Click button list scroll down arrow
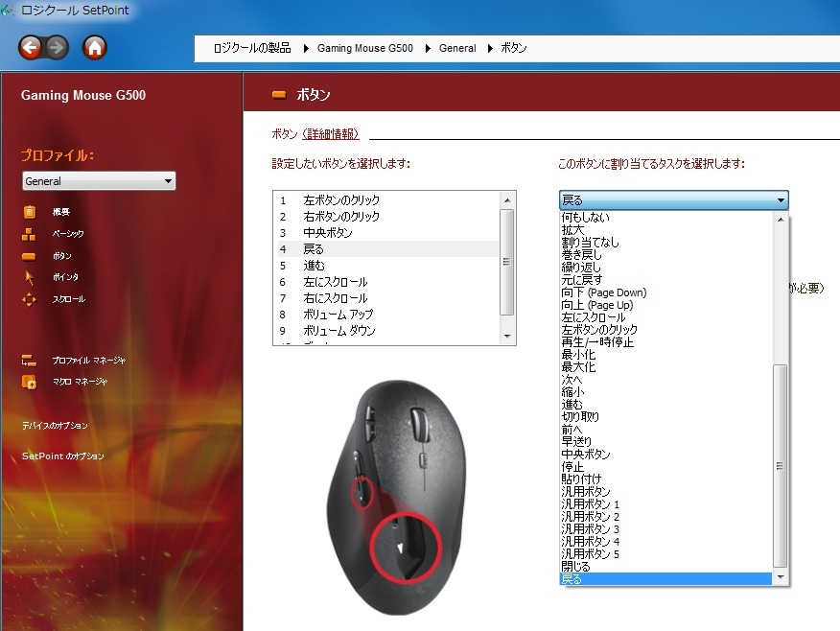Screen dimensions: 840x631 coord(507,337)
